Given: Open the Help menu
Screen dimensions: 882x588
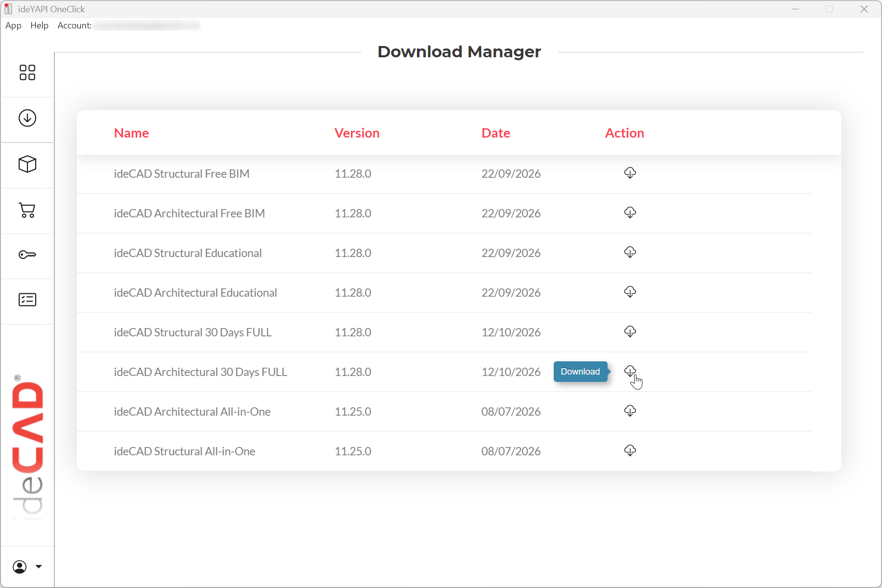Looking at the screenshot, I should click(39, 25).
